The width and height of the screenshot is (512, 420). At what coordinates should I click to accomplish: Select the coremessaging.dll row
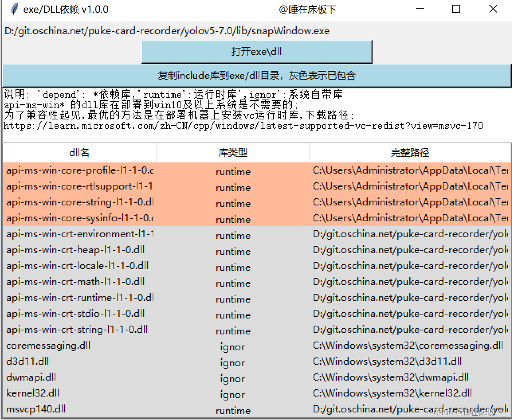(257, 346)
